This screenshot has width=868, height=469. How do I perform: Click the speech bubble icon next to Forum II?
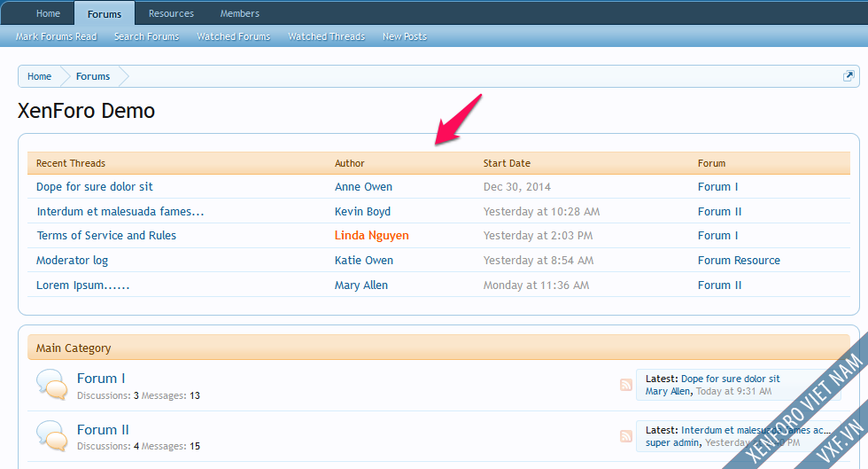(x=52, y=435)
